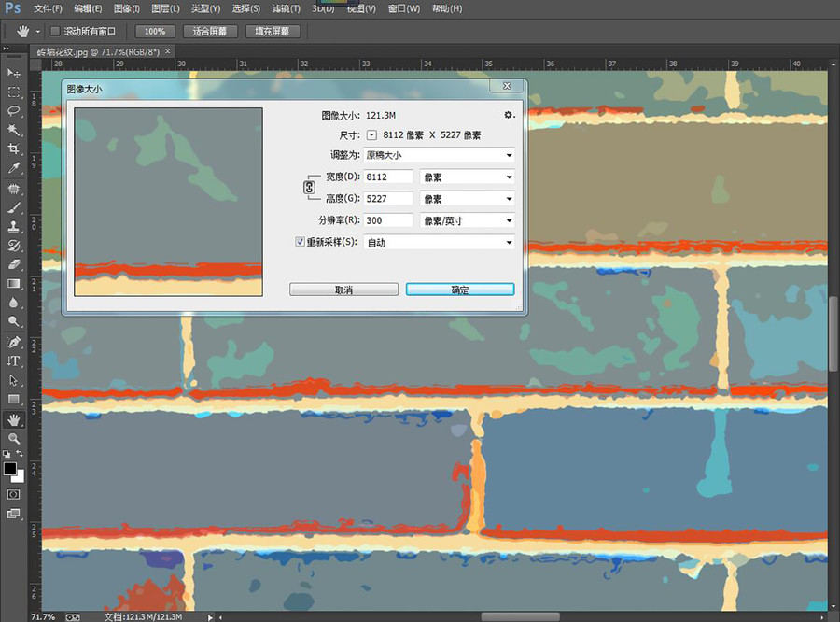Image resolution: width=840 pixels, height=622 pixels.
Task: Toggle scroll all windows checkbox
Action: [x=55, y=31]
